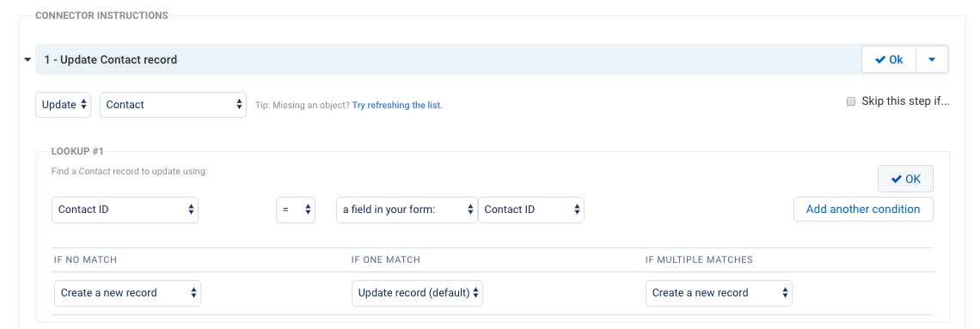Click the 1 - Update Contact record header
This screenshot has width=980, height=329.
coord(111,60)
